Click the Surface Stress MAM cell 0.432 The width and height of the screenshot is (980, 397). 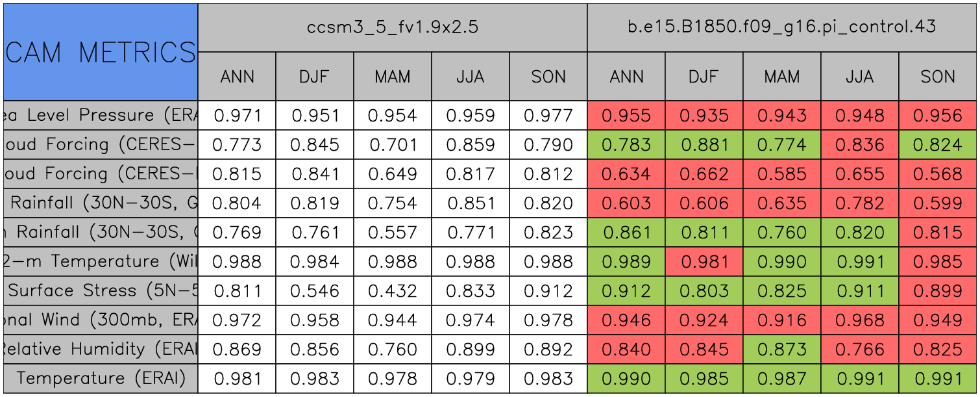click(393, 291)
